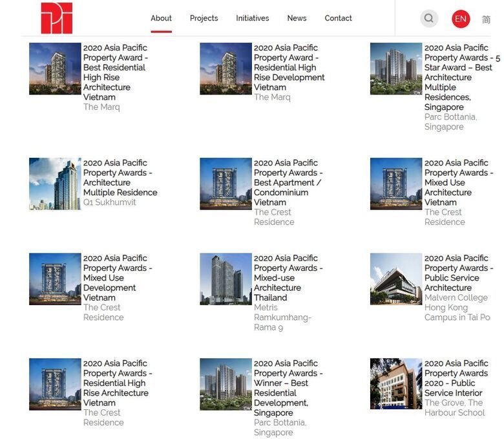504x439 pixels.
Task: Switch to simplified Chinese language icon
Action: 486,19
